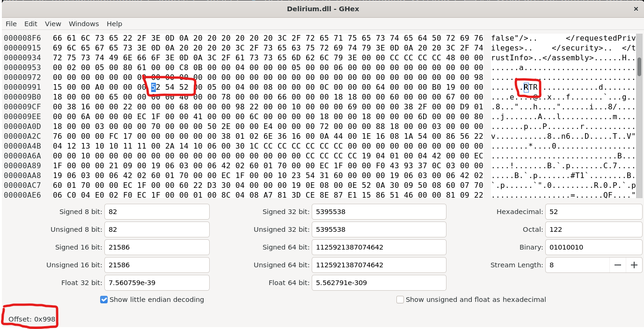Increase stream length with plus button
Screen dimensions: 644x329
(x=634, y=265)
